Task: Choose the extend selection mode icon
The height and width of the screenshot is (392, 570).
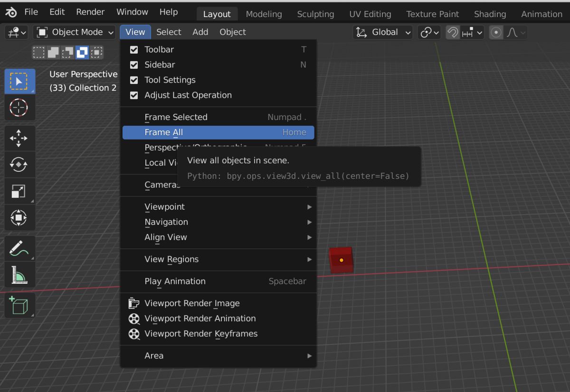Action: pyautogui.click(x=53, y=52)
